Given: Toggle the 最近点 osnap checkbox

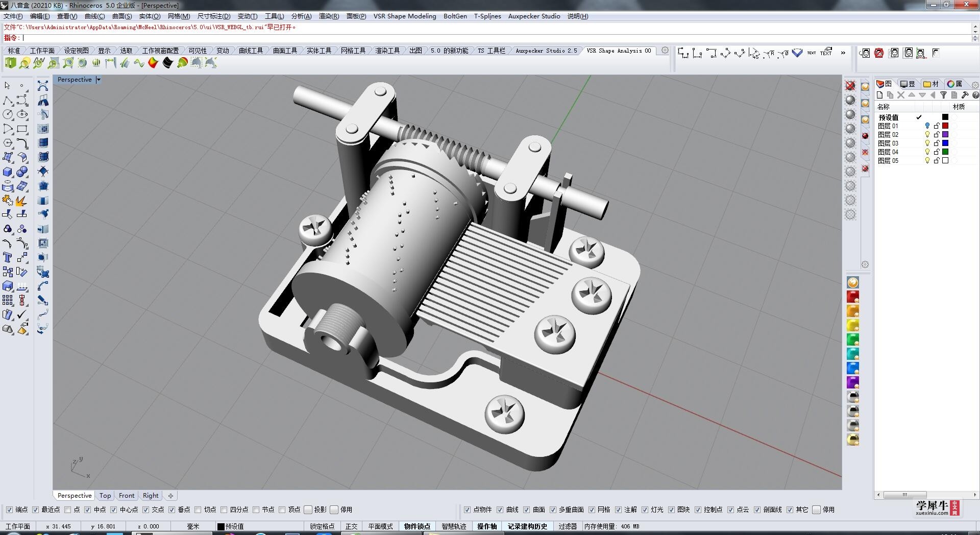Looking at the screenshot, I should (35, 509).
